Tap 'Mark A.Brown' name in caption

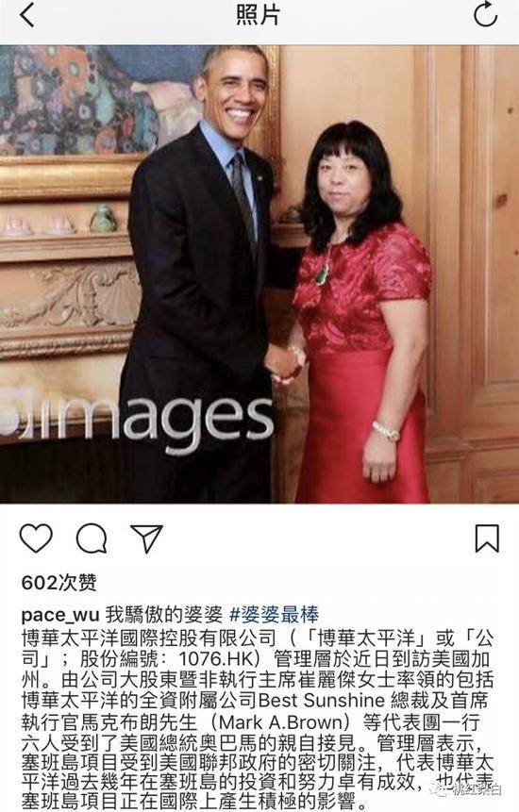[x=280, y=721]
